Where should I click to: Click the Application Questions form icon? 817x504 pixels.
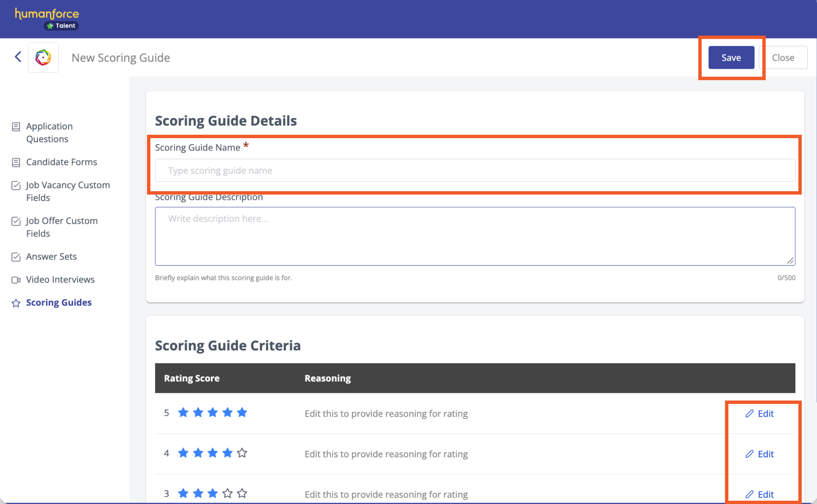coord(16,127)
